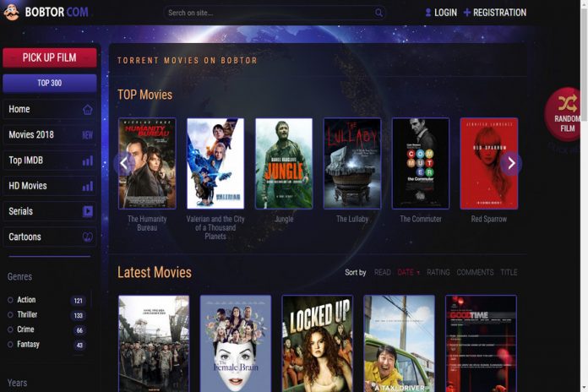Select the Crime genre radio button
The width and height of the screenshot is (588, 392).
tap(10, 329)
